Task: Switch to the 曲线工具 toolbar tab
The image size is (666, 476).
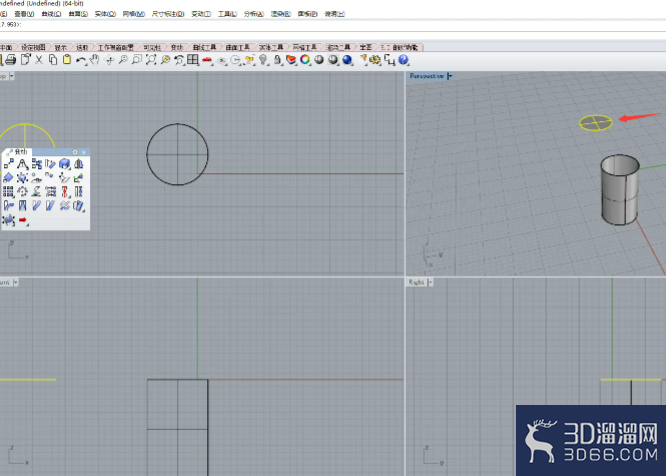Action: tap(204, 47)
